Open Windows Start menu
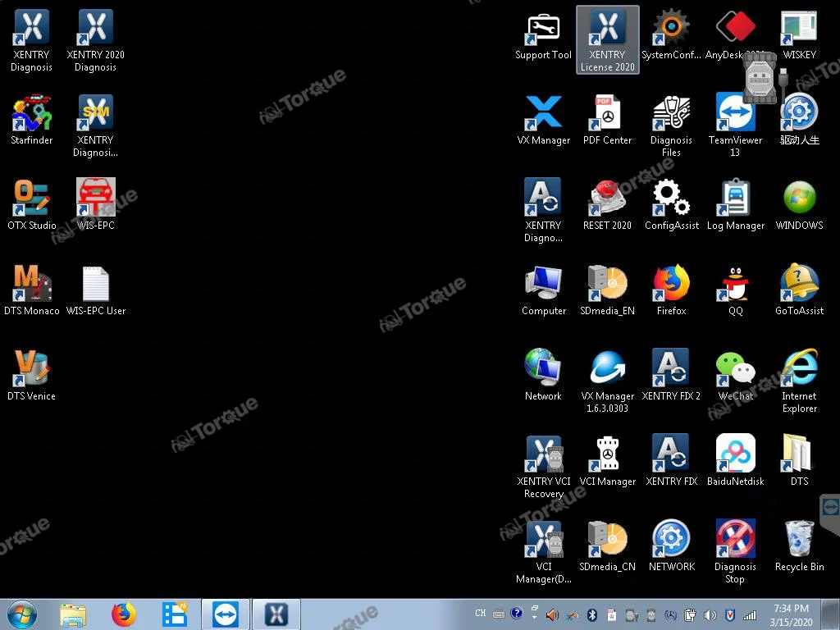The width and height of the screenshot is (840, 630). click(21, 614)
